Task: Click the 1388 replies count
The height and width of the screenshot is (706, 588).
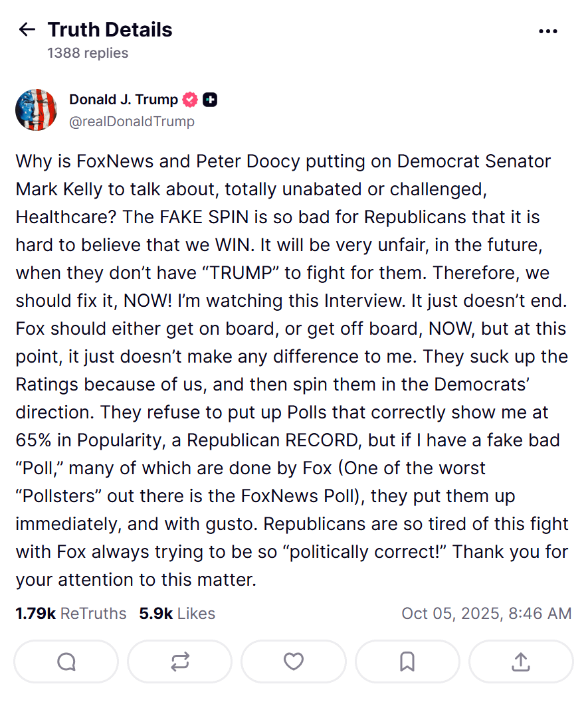Action: click(x=88, y=53)
